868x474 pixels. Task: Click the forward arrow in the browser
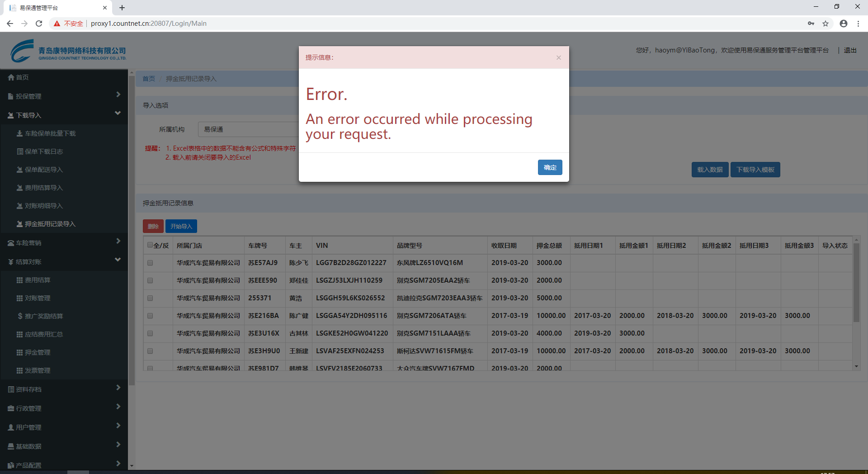[x=24, y=24]
